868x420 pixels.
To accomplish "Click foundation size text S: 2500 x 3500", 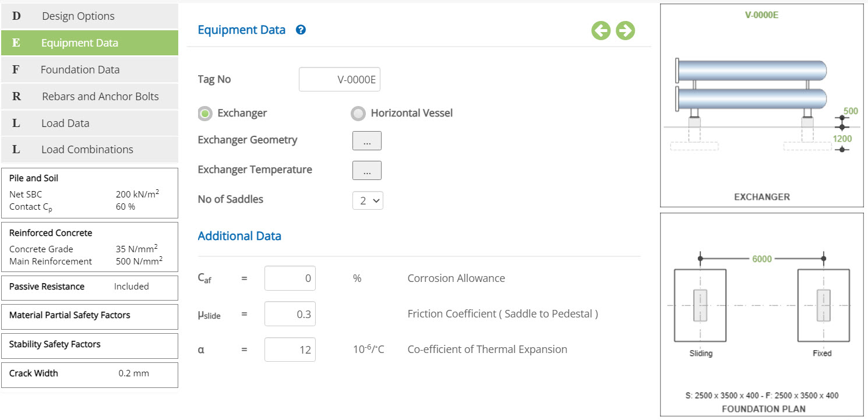I will coord(762,396).
